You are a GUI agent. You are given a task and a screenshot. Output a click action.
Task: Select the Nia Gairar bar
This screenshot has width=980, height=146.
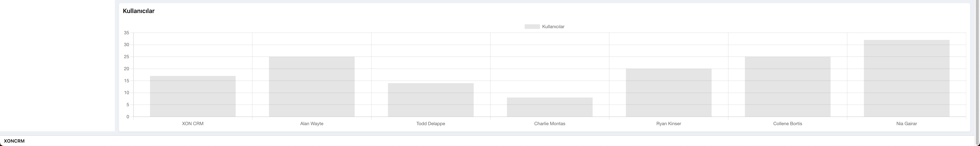point(906,78)
